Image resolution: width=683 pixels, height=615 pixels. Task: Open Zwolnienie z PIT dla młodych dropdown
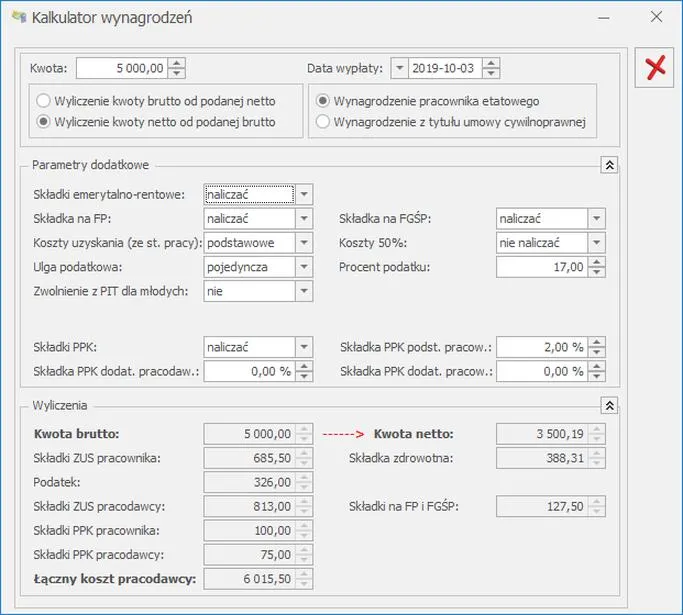coord(304,291)
